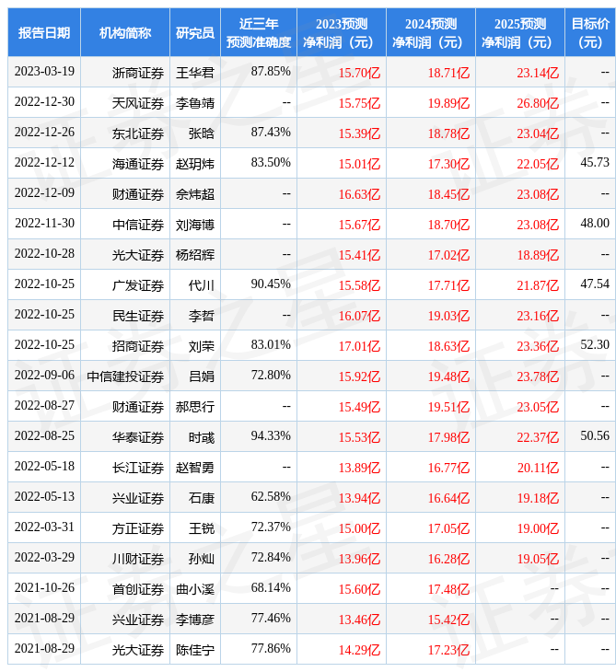Image resolution: width=616 pixels, height=672 pixels.
Task: Select institution 东北证券
Action: coord(138,133)
